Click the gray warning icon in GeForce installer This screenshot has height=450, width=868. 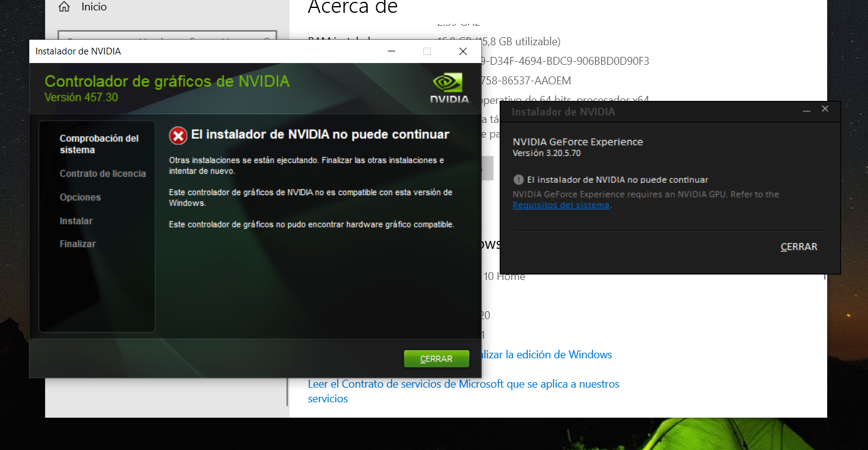519,180
